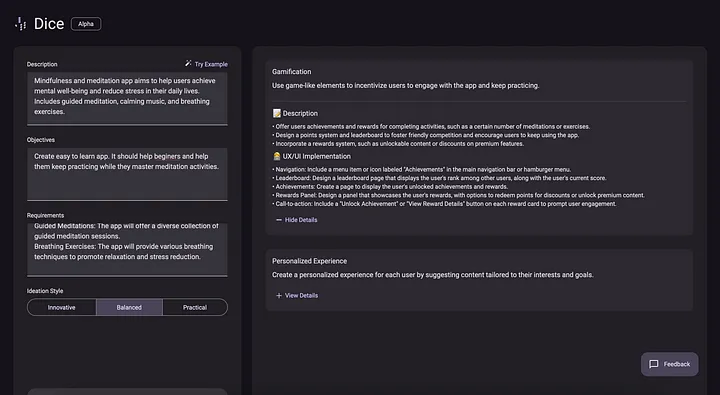Click the UX/UI Implementation emoji icon
720x395 pixels.
[x=276, y=156]
